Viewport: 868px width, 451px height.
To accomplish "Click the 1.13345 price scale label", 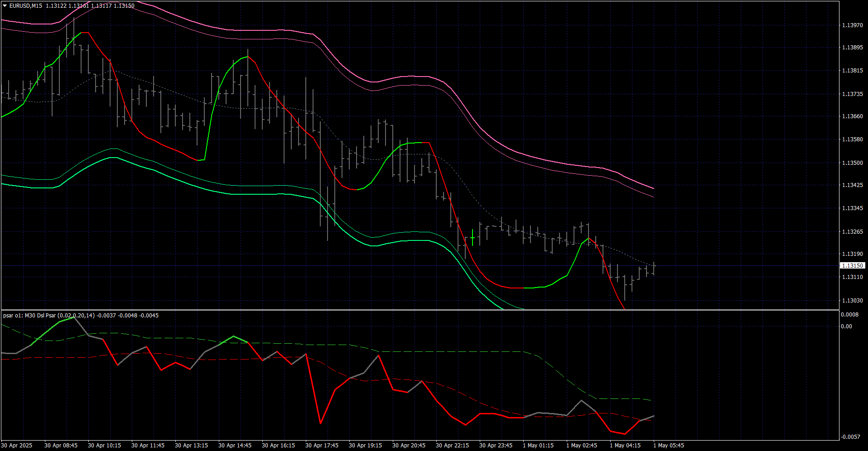I will (852, 208).
